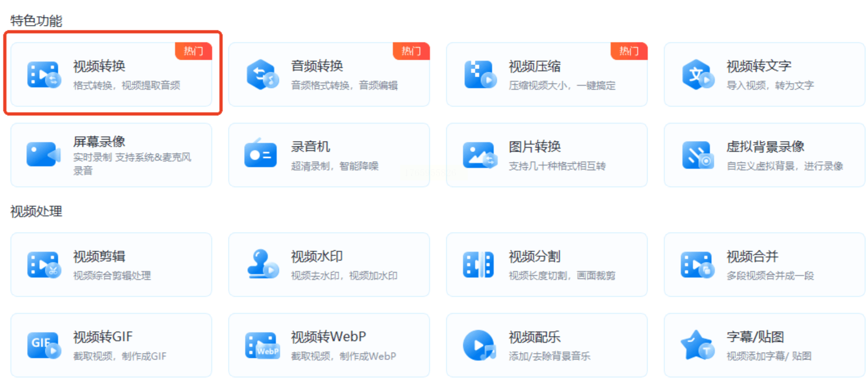Image resolution: width=868 pixels, height=390 pixels.
Task: Open the 视频转换 title link
Action: pos(99,66)
